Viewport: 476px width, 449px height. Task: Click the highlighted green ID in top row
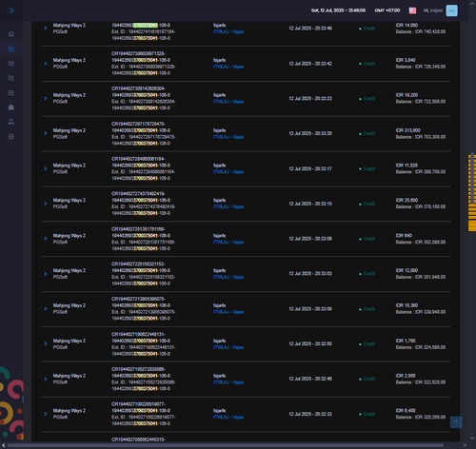146,25
